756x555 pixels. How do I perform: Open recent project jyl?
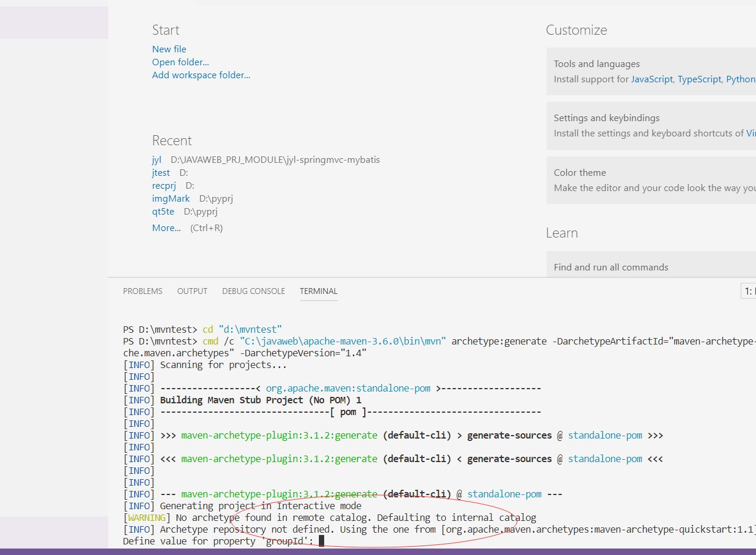click(x=156, y=159)
